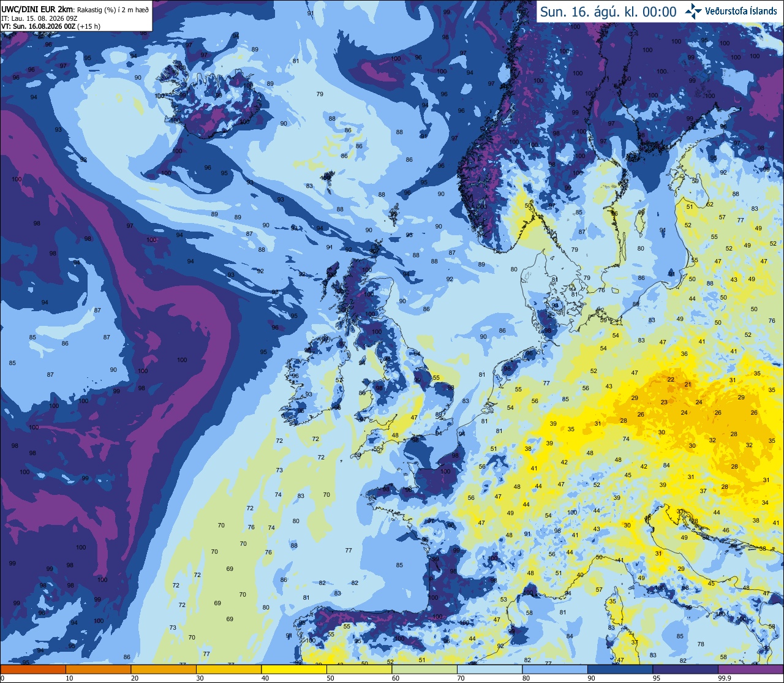Choose the pale green 60–70 legend swatch
The width and height of the screenshot is (784, 683).
click(424, 669)
